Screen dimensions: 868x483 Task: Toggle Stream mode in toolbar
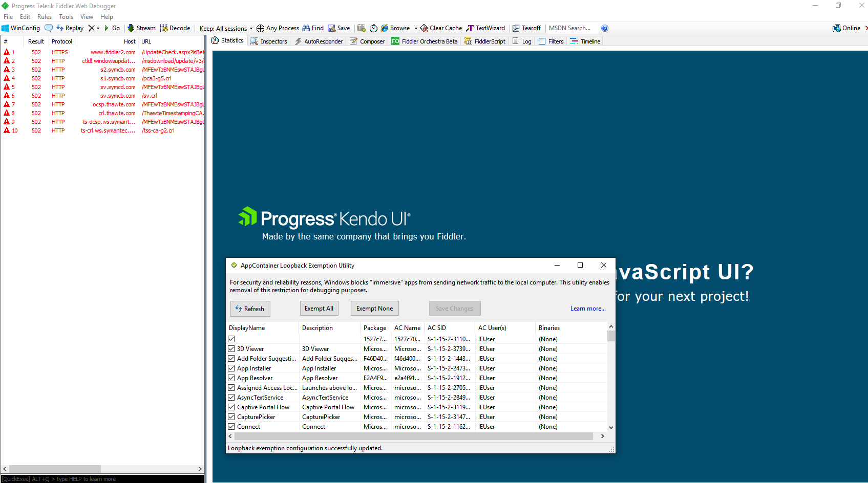tap(141, 28)
